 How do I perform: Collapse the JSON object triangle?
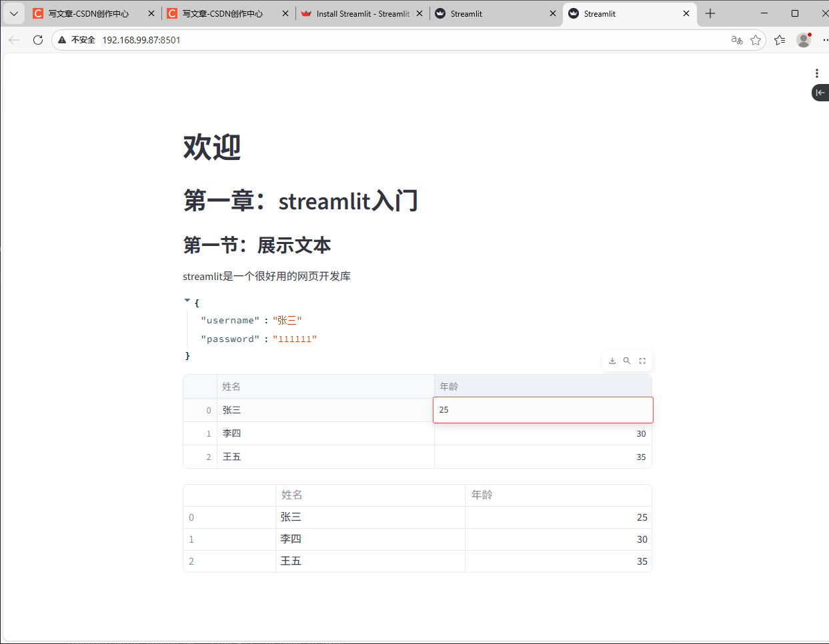coord(187,301)
